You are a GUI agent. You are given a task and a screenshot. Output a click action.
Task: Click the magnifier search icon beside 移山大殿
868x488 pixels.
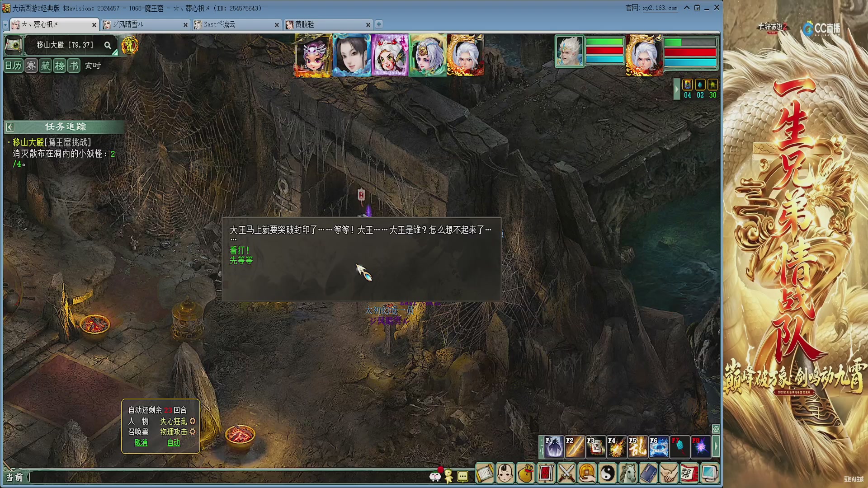tap(107, 45)
